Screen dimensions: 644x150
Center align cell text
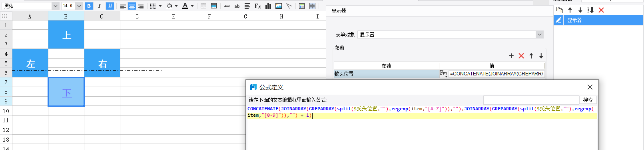click(x=132, y=6)
